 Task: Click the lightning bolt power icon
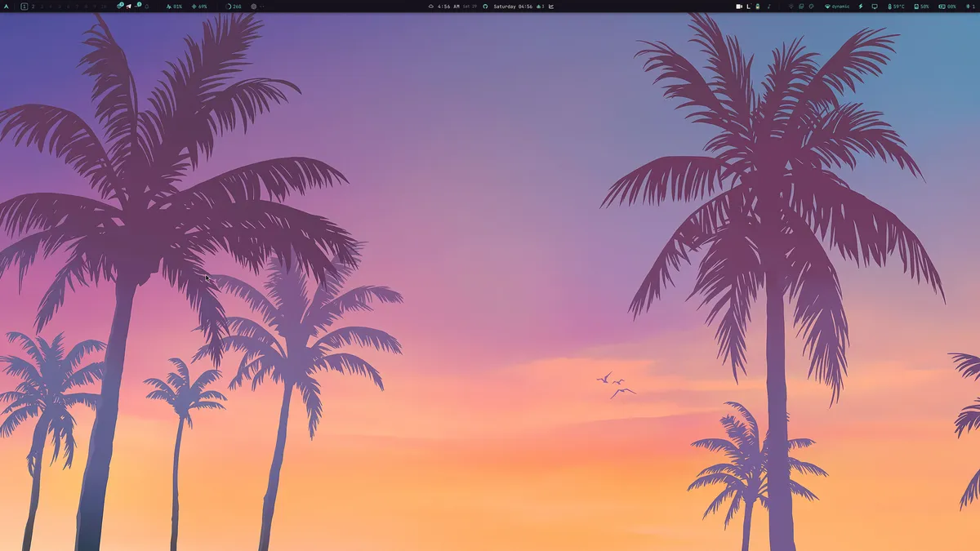[x=861, y=7]
